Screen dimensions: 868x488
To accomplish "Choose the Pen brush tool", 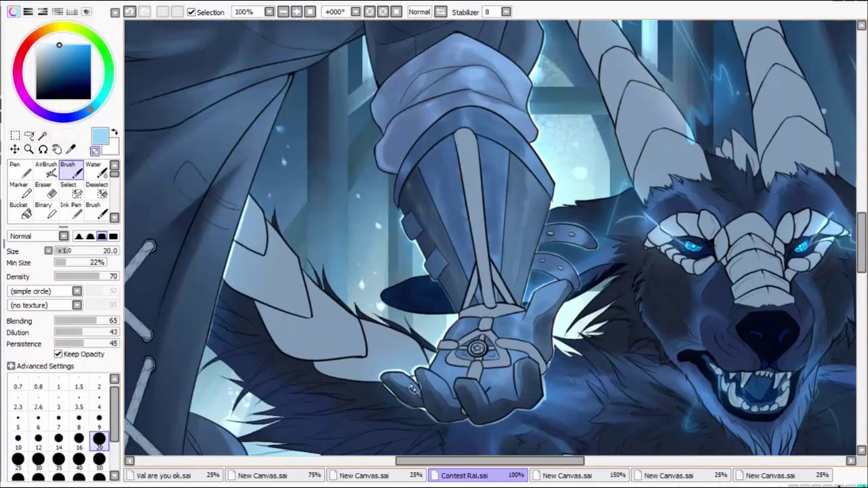I will (x=20, y=169).
